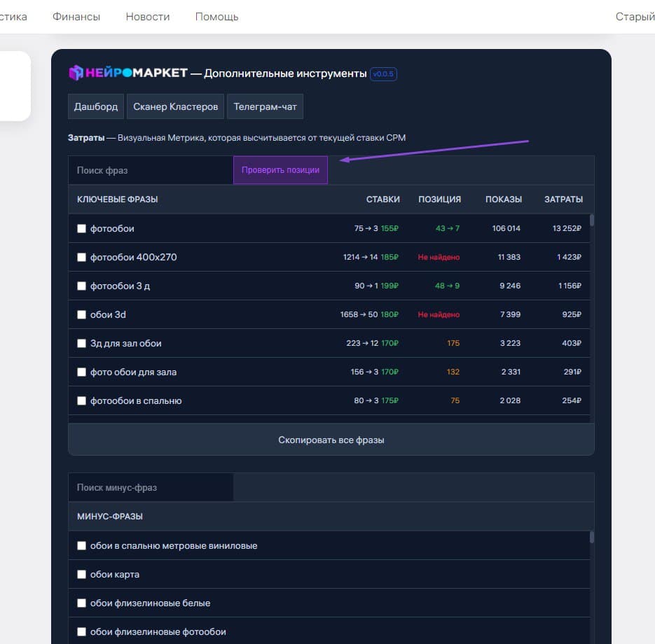Click the key phrases list scrollbar
The image size is (655, 644).
click(x=591, y=220)
